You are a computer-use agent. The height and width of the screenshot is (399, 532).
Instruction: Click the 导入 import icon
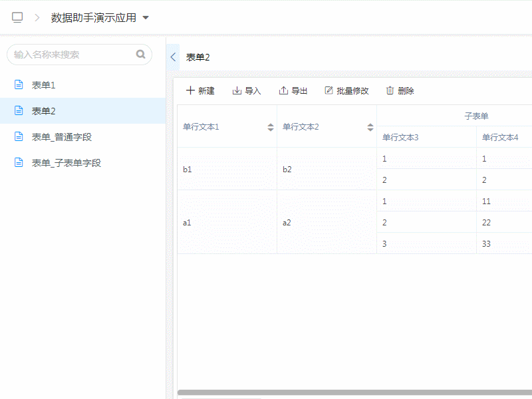tap(237, 90)
